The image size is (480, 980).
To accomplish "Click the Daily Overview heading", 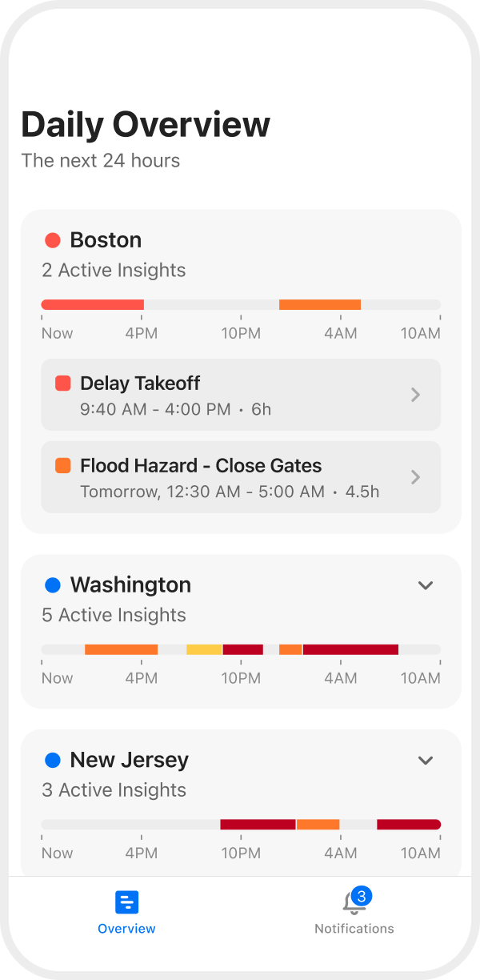I will [x=145, y=124].
